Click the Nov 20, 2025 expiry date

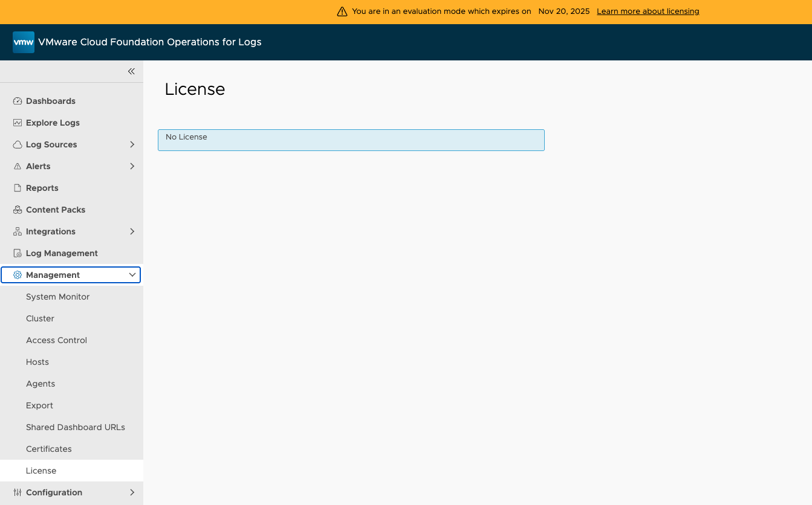coord(564,11)
